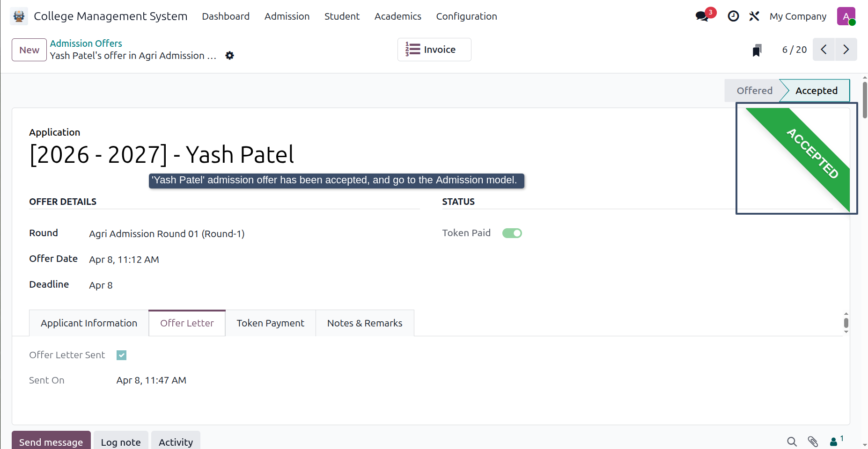868x449 pixels.
Task: Open the developer tools wrench icon
Action: click(754, 16)
